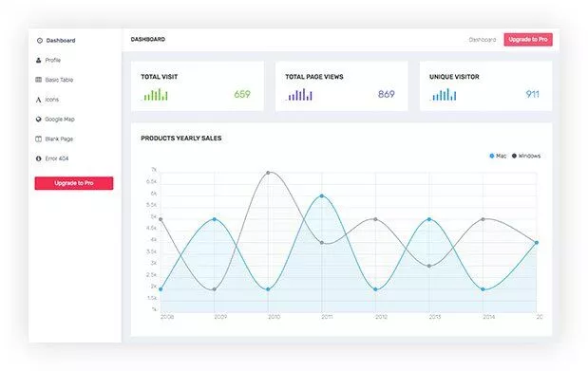Screen dimensions: 588x371
Task: Click the UNIQUE VISITOR card title
Action: point(454,77)
